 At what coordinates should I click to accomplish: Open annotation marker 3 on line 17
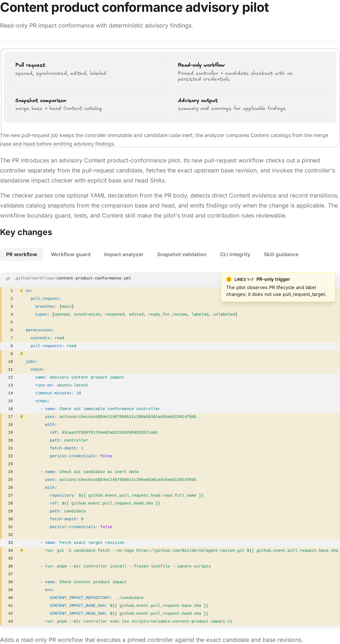coord(21,416)
